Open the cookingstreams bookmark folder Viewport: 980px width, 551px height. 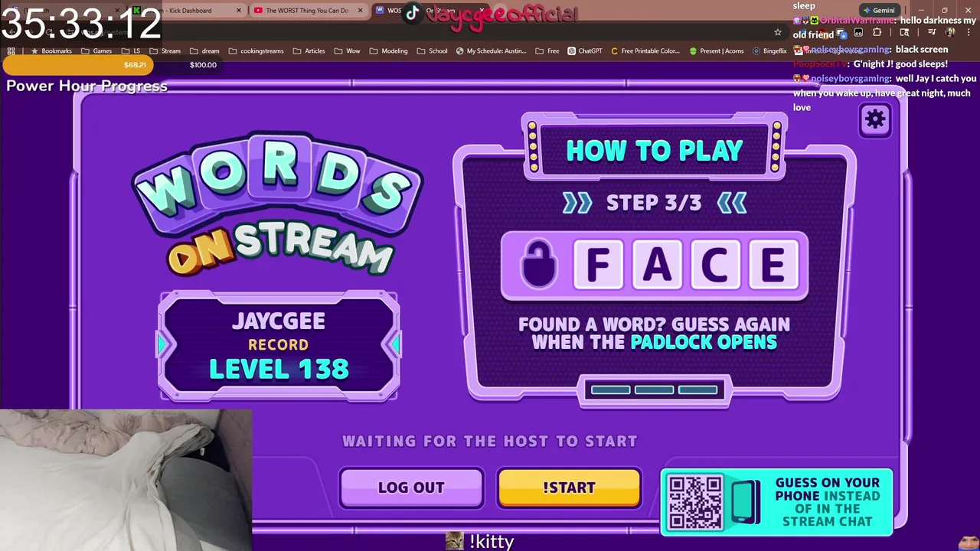pyautogui.click(x=256, y=51)
